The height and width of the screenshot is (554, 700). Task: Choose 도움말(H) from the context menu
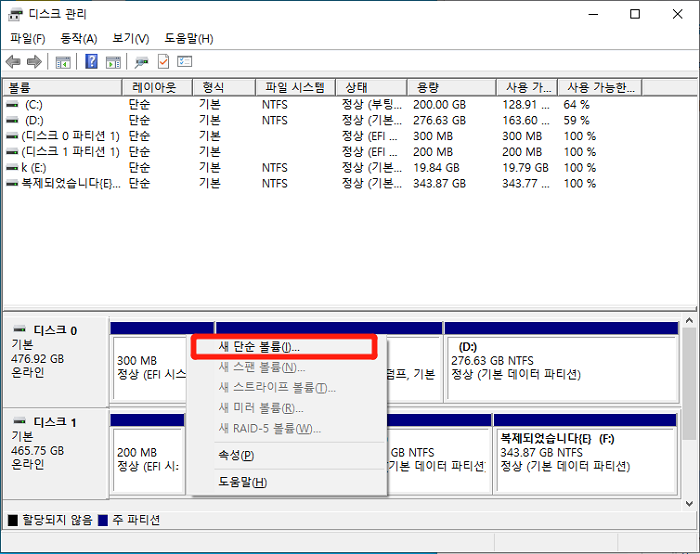[x=242, y=482]
